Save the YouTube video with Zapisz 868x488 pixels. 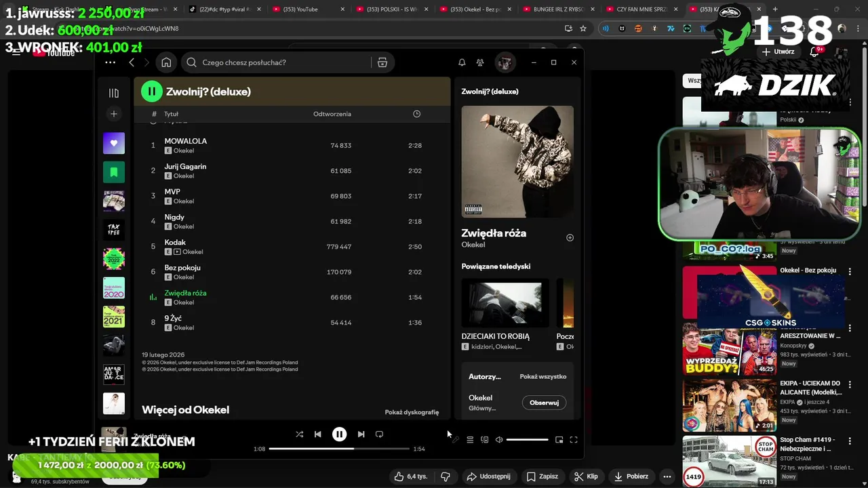542,476
